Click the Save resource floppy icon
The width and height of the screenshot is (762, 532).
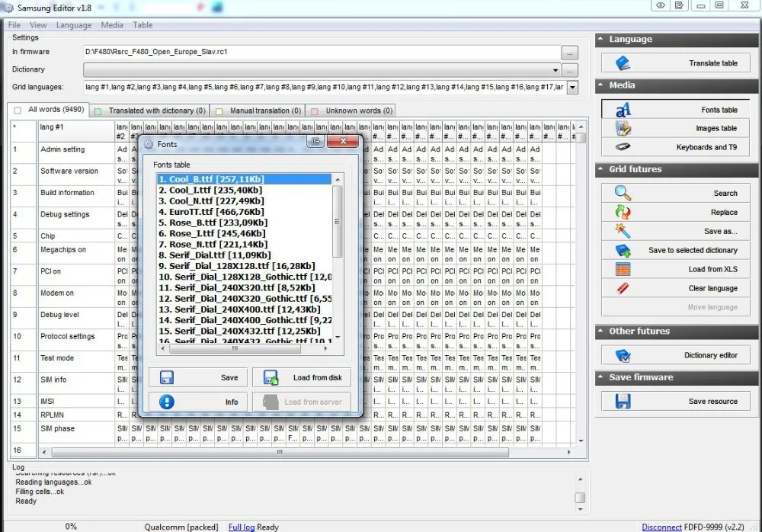[623, 401]
